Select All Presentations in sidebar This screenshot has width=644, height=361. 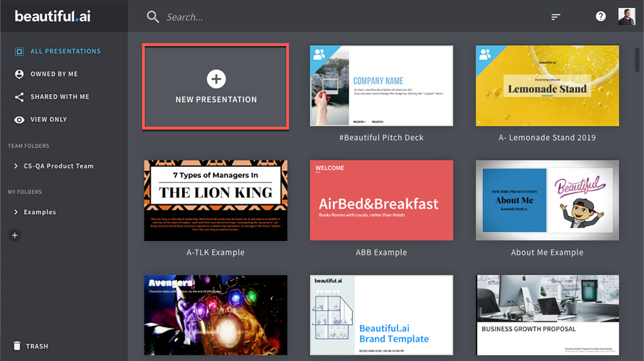coord(65,52)
